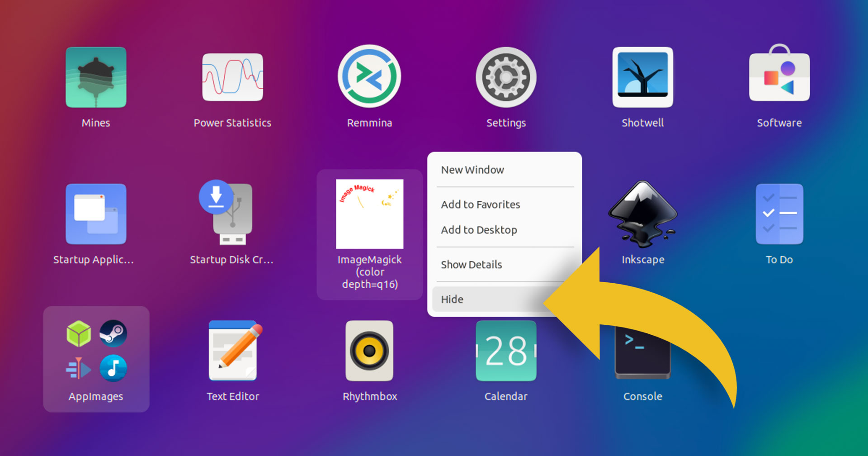Launch Inkscape from the app grid
The height and width of the screenshot is (456, 868).
pyautogui.click(x=642, y=214)
